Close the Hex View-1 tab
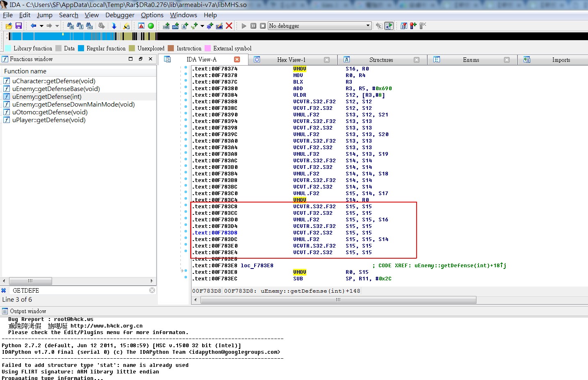 [x=327, y=60]
